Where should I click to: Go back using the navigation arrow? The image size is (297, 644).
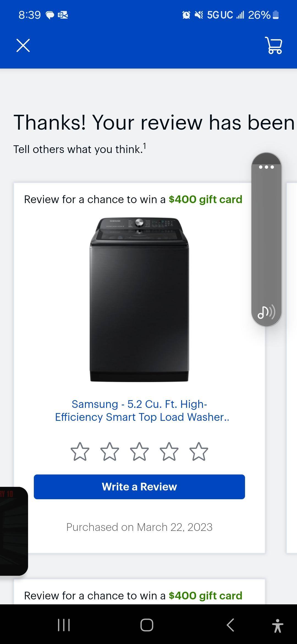[x=230, y=625]
